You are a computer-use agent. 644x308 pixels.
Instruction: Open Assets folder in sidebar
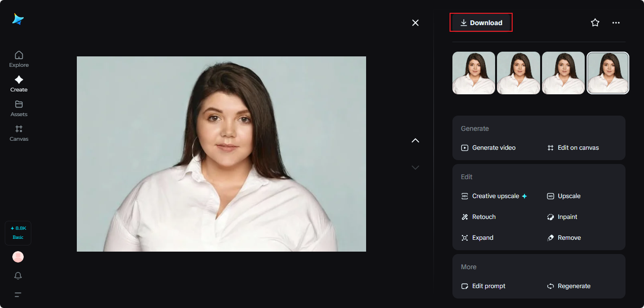click(x=19, y=108)
